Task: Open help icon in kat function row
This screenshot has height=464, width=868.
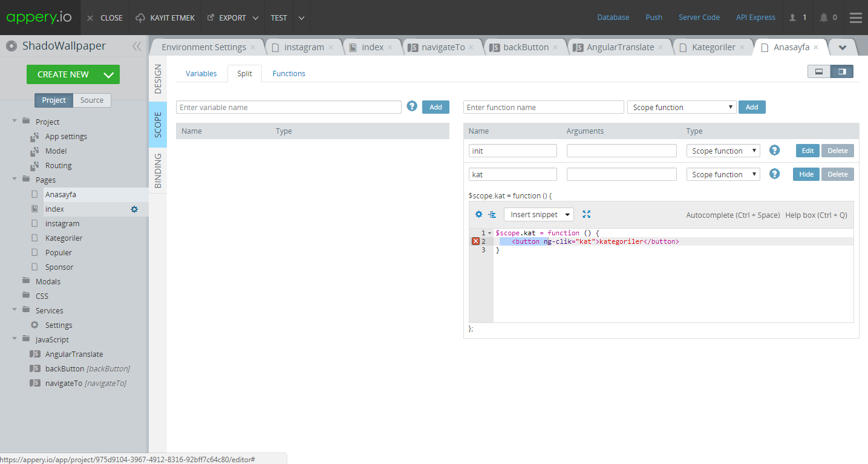Action: coord(774,174)
